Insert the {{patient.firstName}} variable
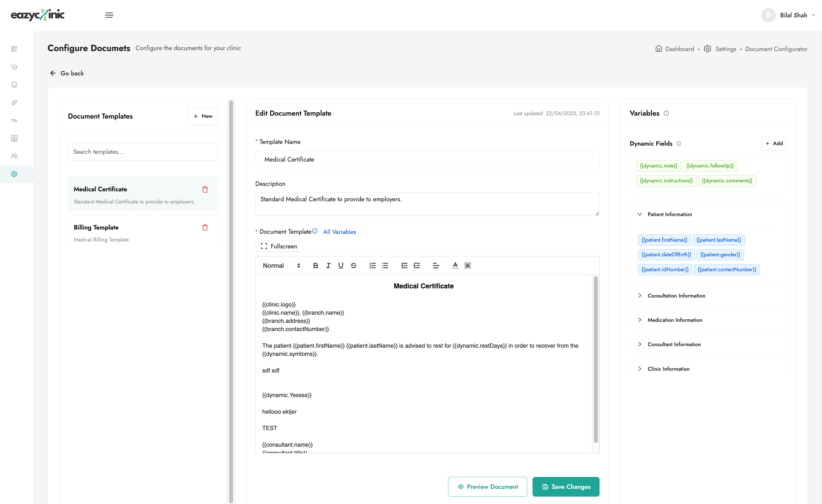This screenshot has height=504, width=822. (664, 240)
